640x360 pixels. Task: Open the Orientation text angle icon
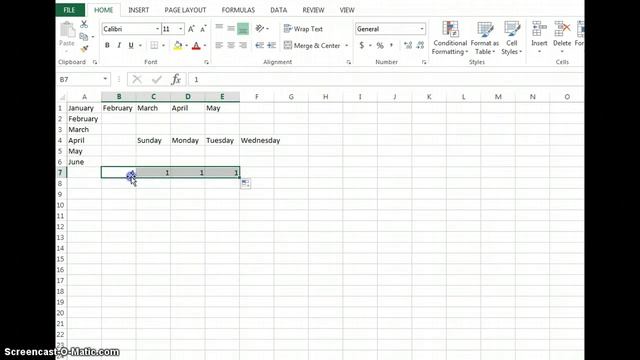[260, 29]
